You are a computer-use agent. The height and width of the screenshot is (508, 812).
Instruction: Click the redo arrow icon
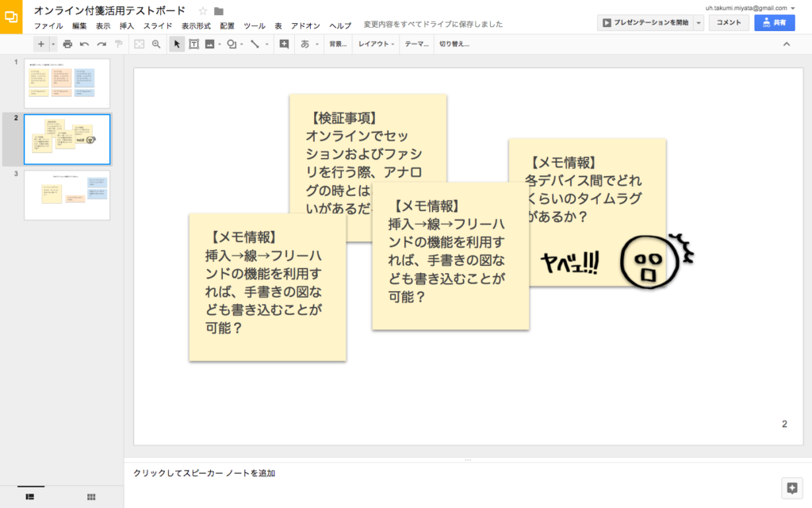pyautogui.click(x=101, y=44)
